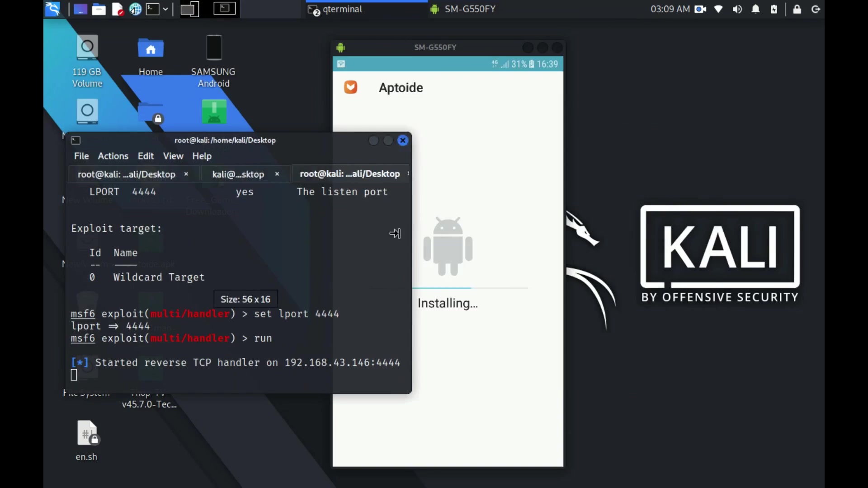Click the installation progress bar in Aptoide

pos(470,288)
